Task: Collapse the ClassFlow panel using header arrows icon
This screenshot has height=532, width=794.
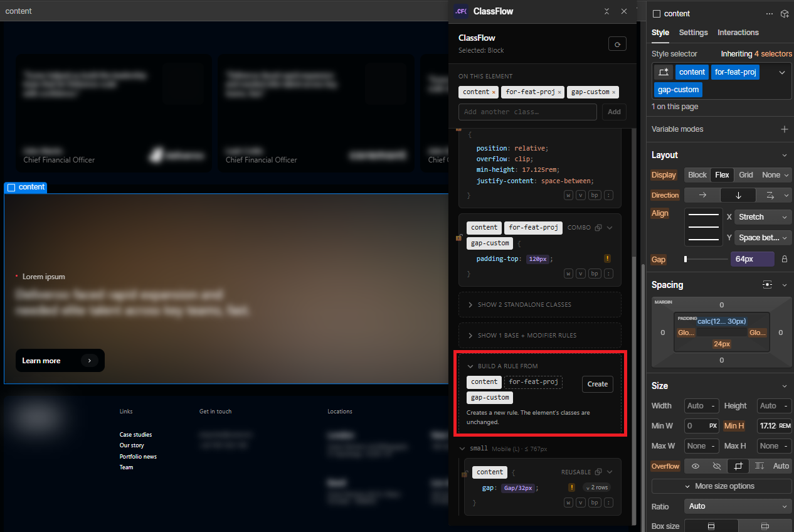Action: tap(606, 11)
